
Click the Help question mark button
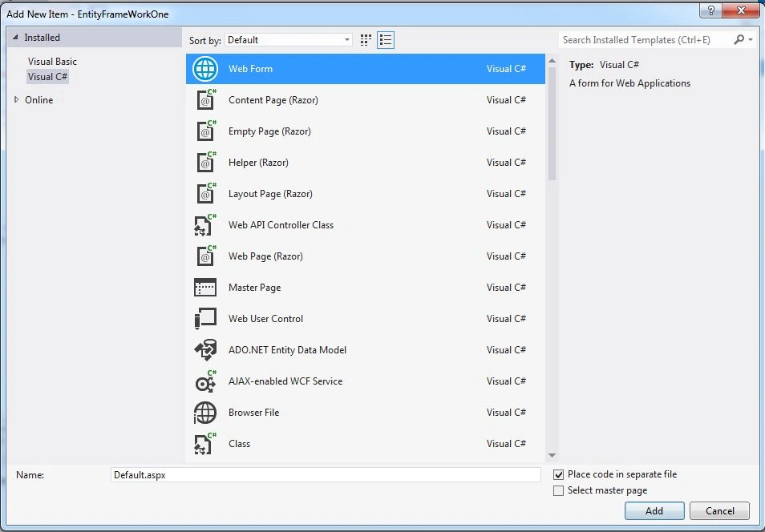(x=710, y=10)
